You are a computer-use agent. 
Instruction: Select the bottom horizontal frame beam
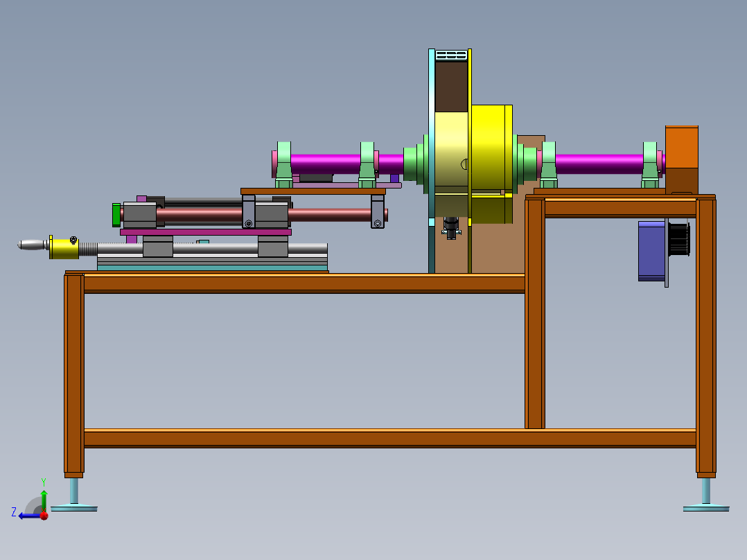point(389,438)
